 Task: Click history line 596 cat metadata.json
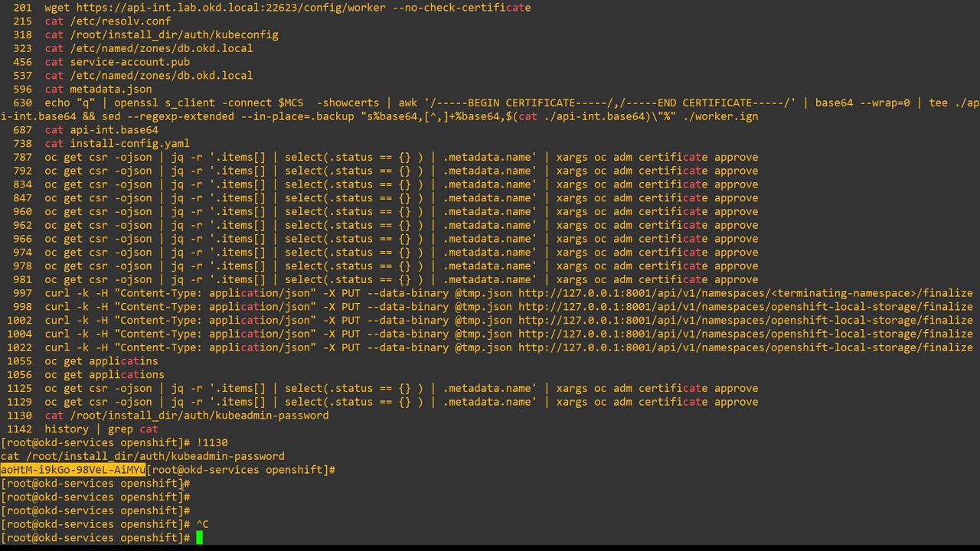coord(98,90)
